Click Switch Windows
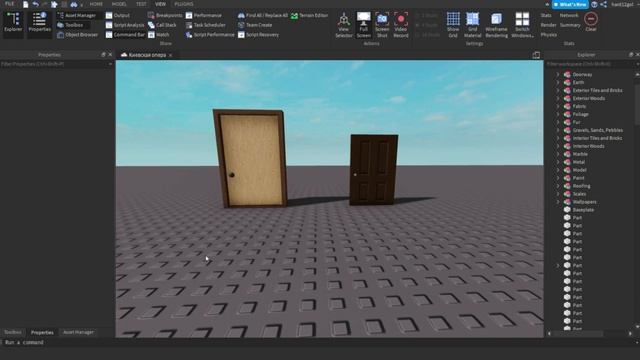640x360 pixels. (522, 25)
